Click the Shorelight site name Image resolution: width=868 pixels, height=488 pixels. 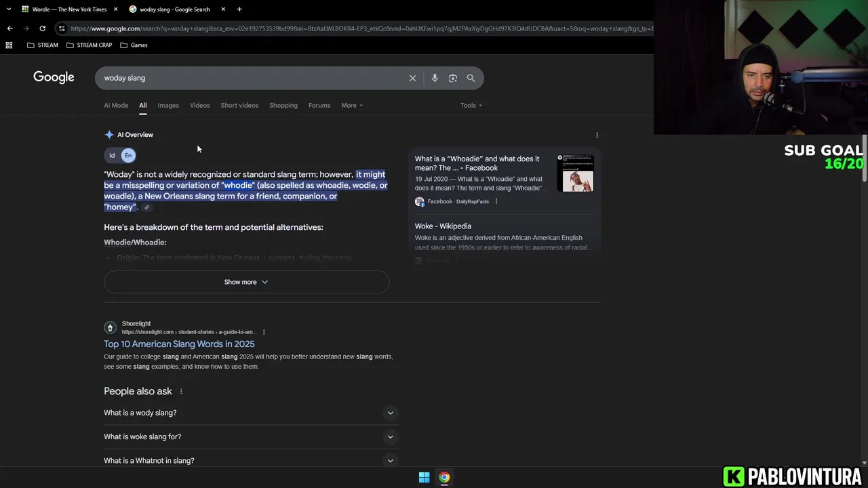[136, 323]
